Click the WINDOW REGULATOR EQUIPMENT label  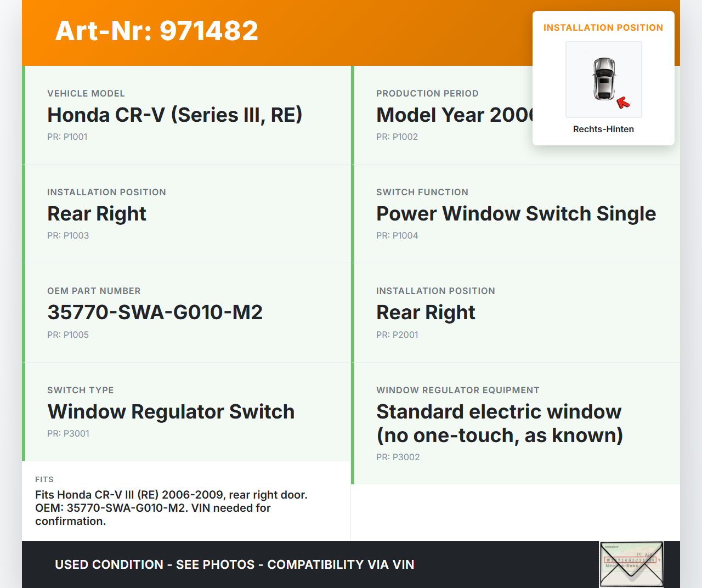(458, 390)
